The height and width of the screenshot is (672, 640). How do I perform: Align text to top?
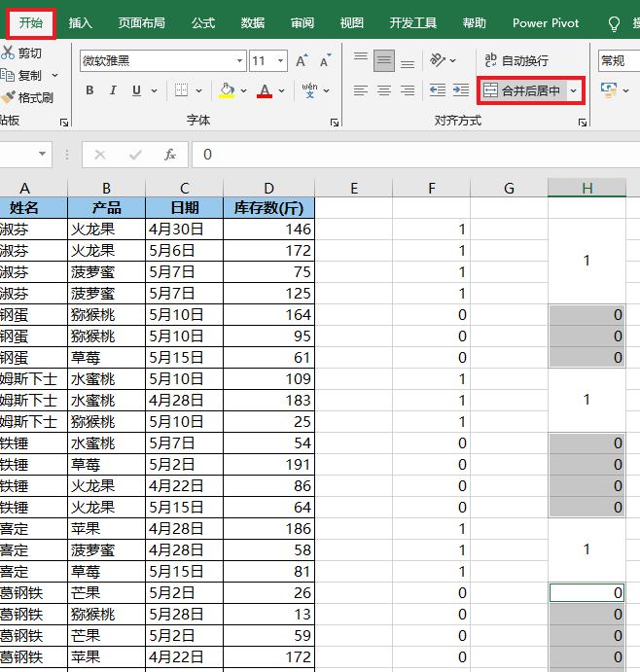(x=361, y=57)
